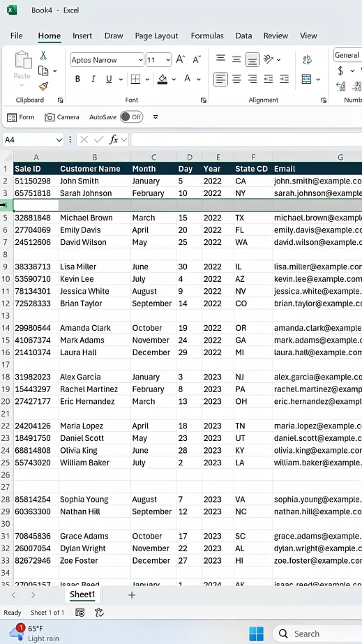Open the Name Box dropdown arrow
The width and height of the screenshot is (362, 644).
coord(59,140)
